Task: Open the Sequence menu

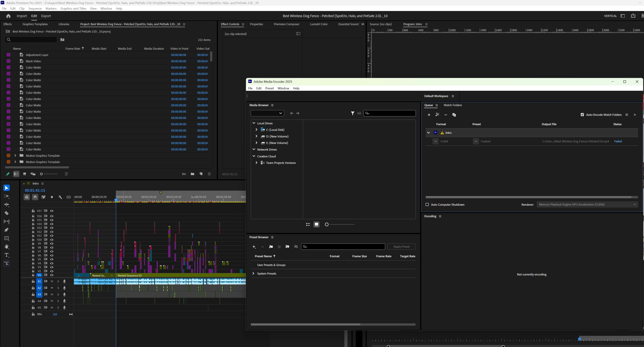Action: pyautogui.click(x=35, y=9)
